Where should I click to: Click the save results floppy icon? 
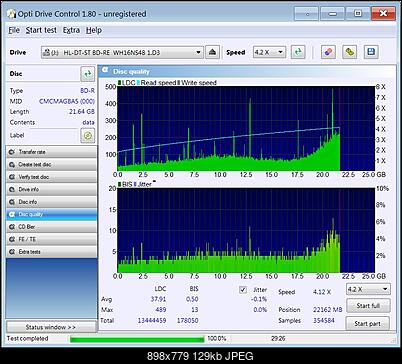click(371, 52)
